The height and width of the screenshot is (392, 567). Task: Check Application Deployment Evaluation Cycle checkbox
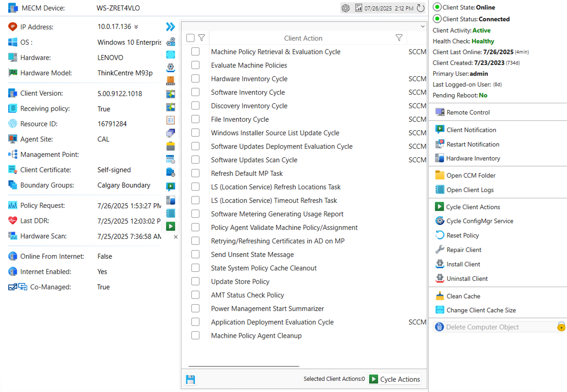pos(195,322)
